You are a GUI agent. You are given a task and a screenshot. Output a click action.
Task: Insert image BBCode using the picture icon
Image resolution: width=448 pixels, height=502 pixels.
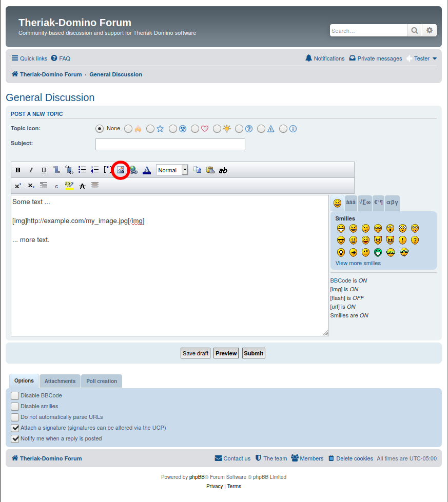coord(121,170)
